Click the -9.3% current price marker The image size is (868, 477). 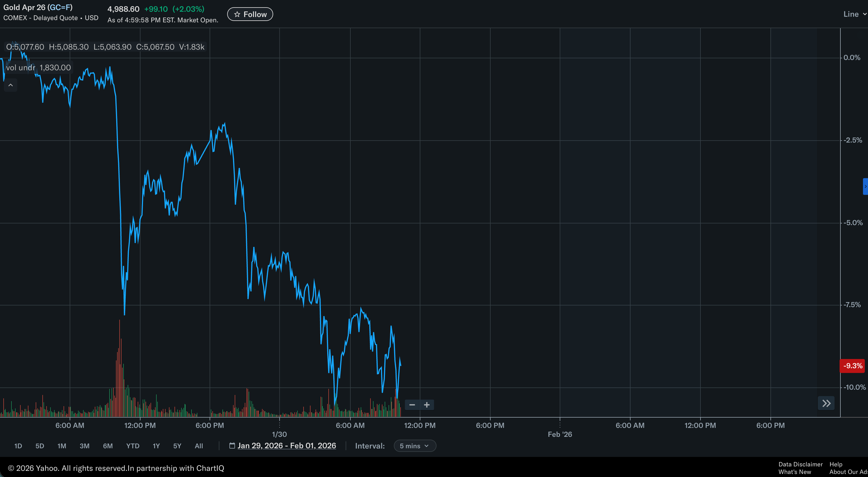tap(852, 366)
